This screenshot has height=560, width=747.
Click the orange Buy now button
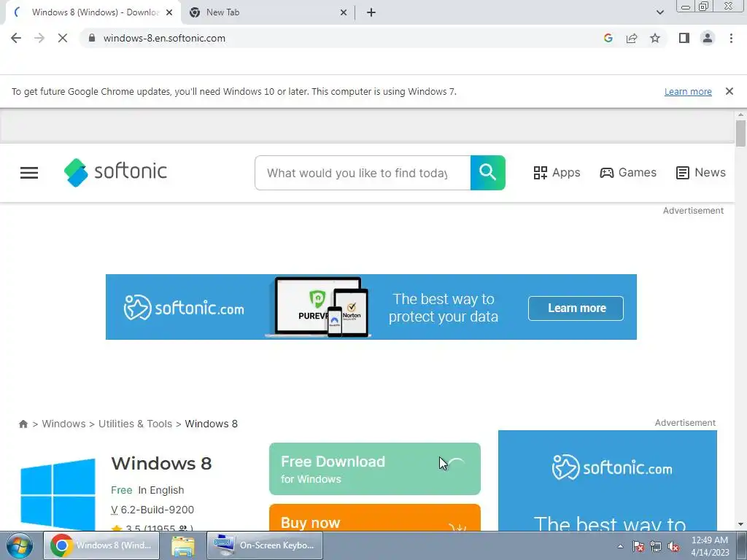point(375,518)
